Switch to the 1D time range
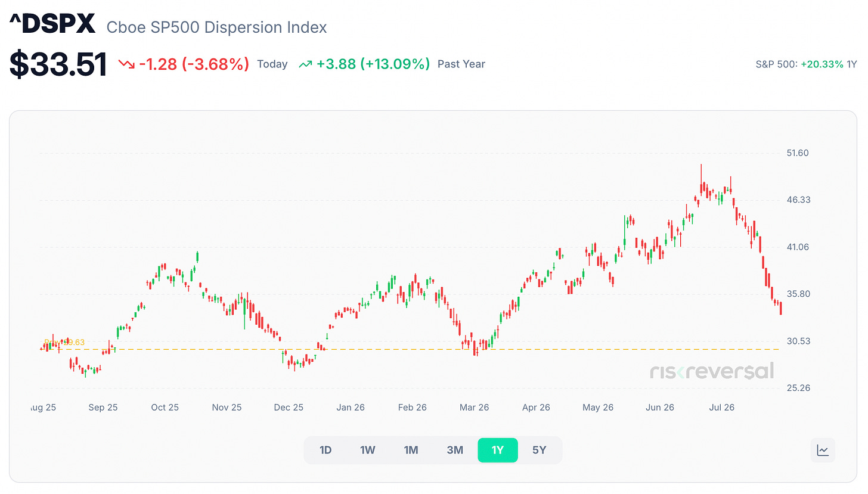This screenshot has height=494, width=868. (325, 450)
